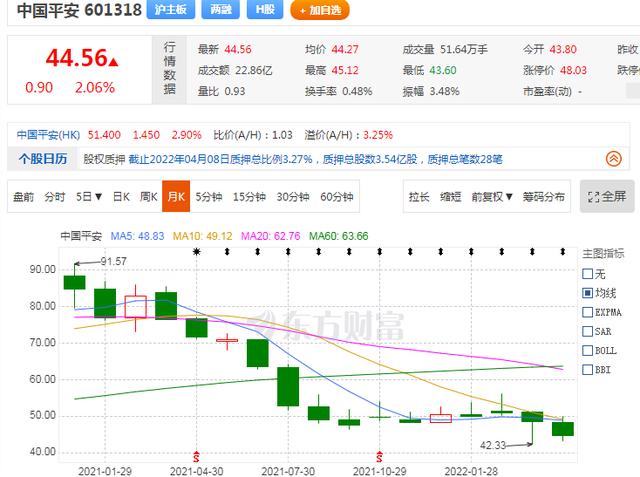Enable the EXPMA indicator checkbox

pos(587,312)
